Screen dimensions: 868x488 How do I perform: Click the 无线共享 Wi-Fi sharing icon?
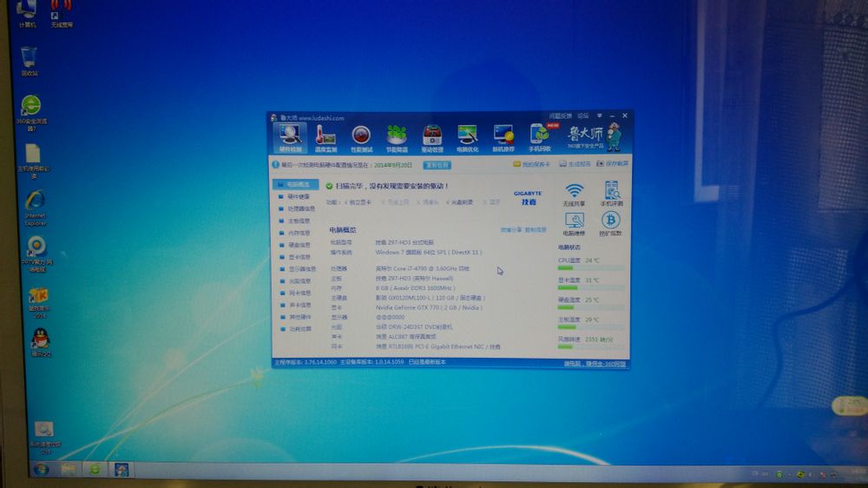[574, 195]
